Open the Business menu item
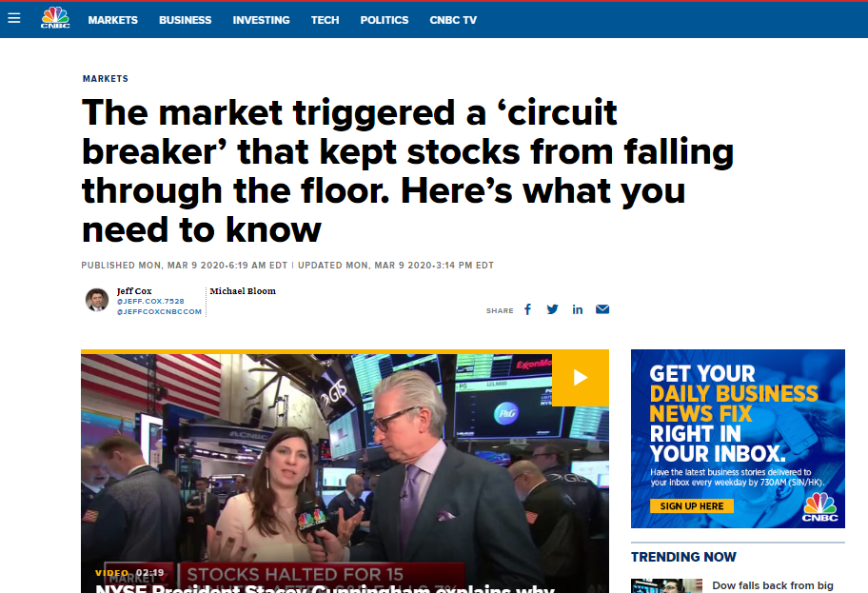 coord(186,20)
